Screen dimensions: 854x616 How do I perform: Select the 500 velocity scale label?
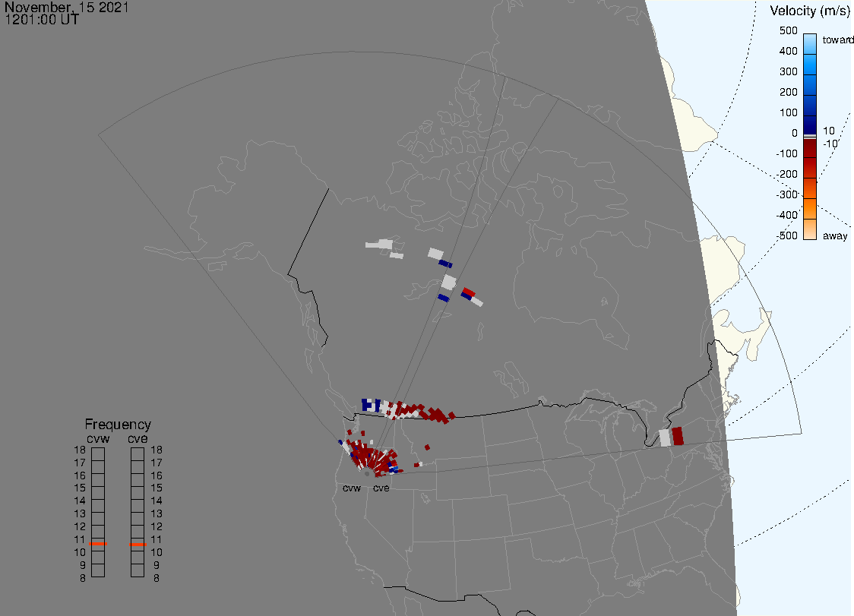point(788,30)
